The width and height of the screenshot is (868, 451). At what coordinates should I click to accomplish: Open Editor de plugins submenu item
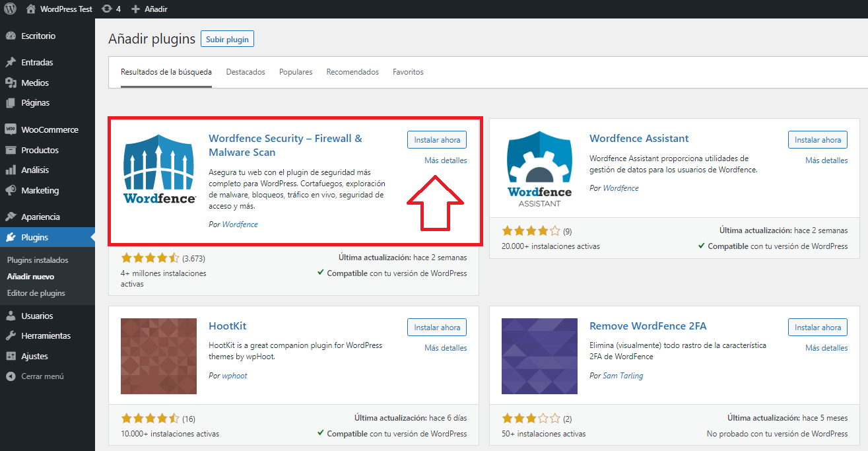pos(36,293)
